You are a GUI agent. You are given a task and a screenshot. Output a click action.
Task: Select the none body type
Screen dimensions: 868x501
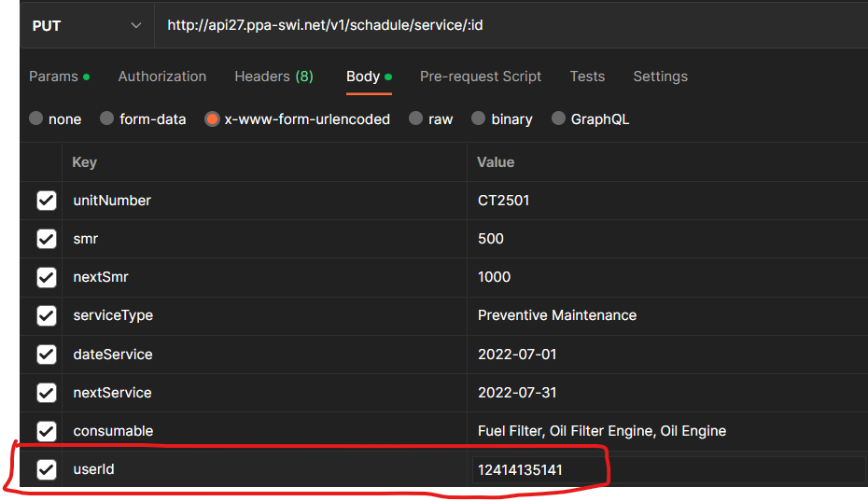36,118
